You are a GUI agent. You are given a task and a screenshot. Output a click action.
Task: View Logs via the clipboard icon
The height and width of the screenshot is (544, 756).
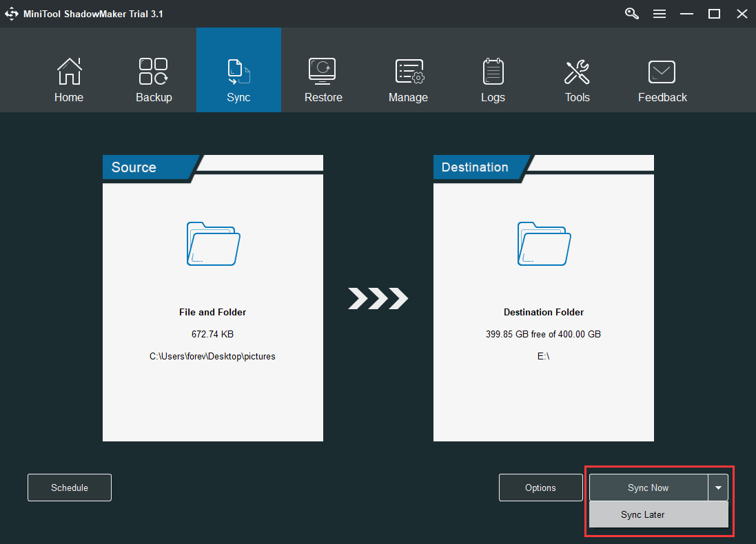pyautogui.click(x=493, y=71)
